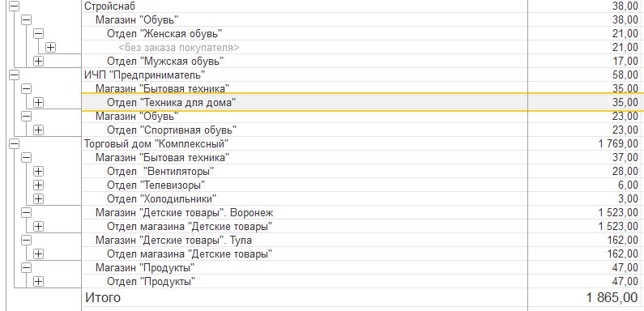Click value 6,00 for Телевизоры
The height and width of the screenshot is (311, 644).
(629, 185)
